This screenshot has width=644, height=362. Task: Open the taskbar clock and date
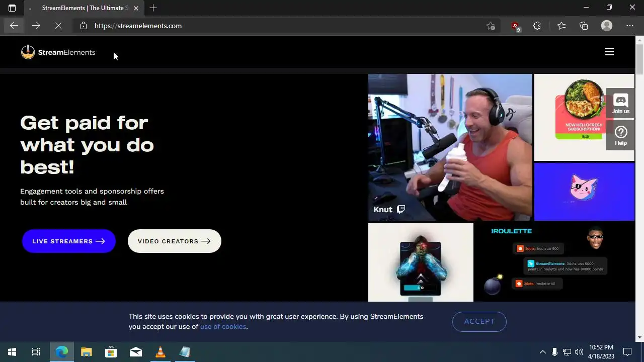pyautogui.click(x=601, y=352)
